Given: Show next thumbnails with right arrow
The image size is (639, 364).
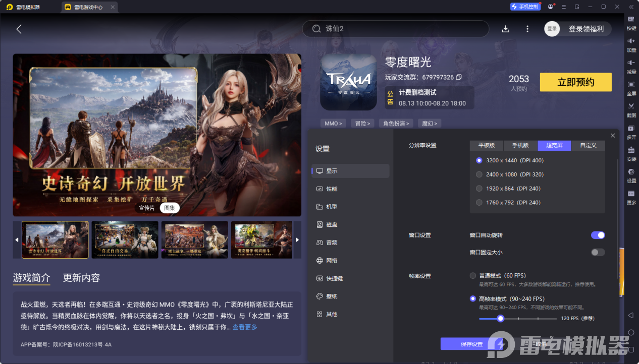Looking at the screenshot, I should point(297,239).
